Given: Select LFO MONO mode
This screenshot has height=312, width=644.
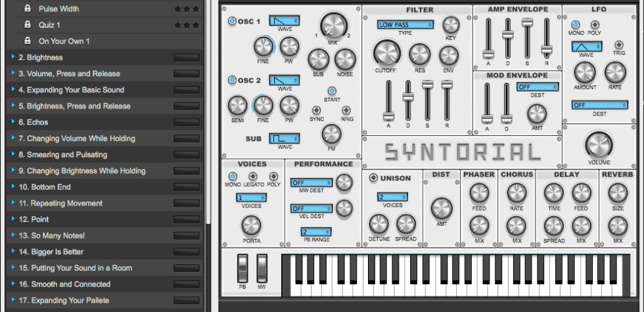Looking at the screenshot, I should (576, 25).
